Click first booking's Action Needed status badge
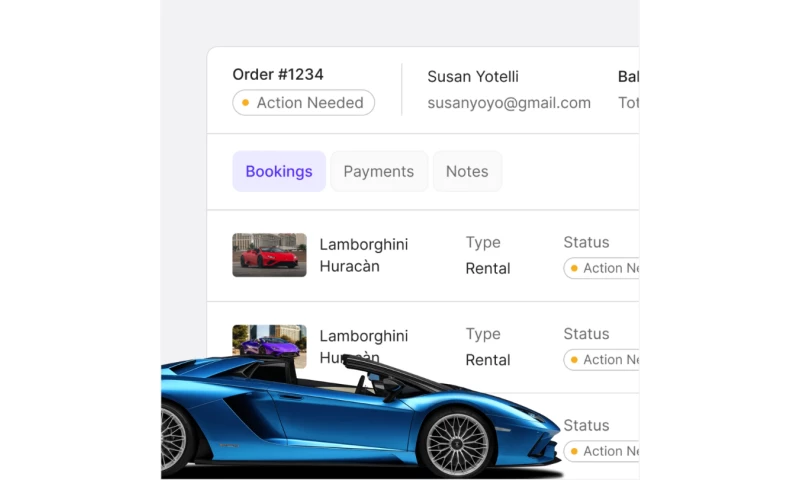Image resolution: width=800 pixels, height=480 pixels. tap(601, 268)
